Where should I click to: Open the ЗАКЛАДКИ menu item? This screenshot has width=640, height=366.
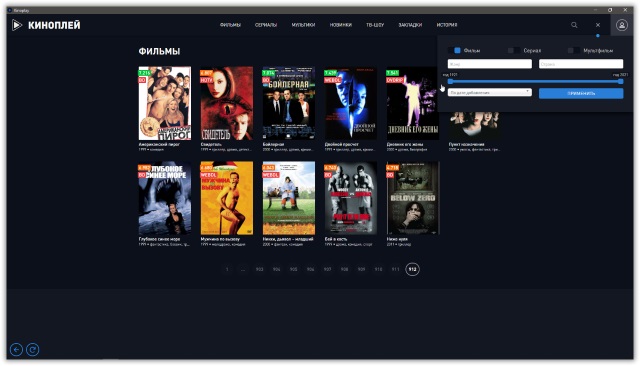410,25
